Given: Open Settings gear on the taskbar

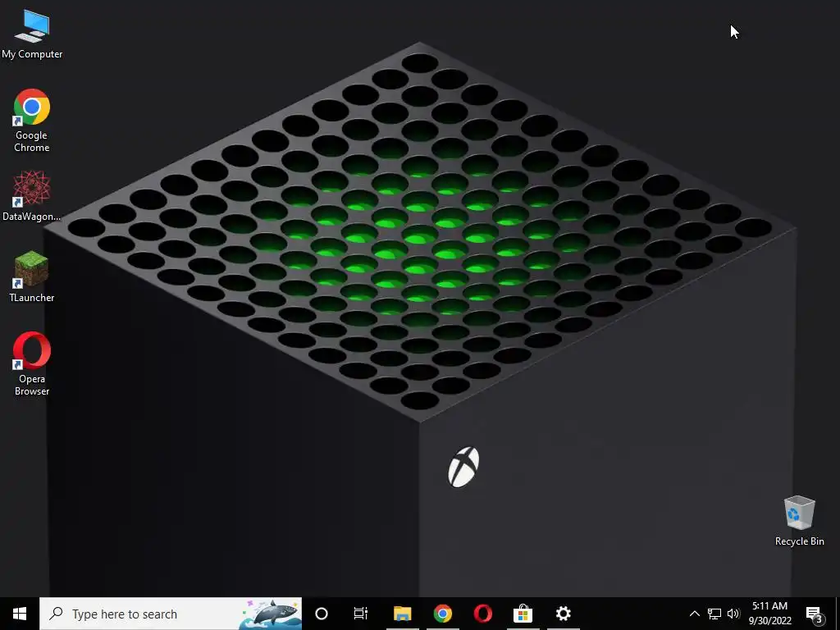Looking at the screenshot, I should coord(563,614).
